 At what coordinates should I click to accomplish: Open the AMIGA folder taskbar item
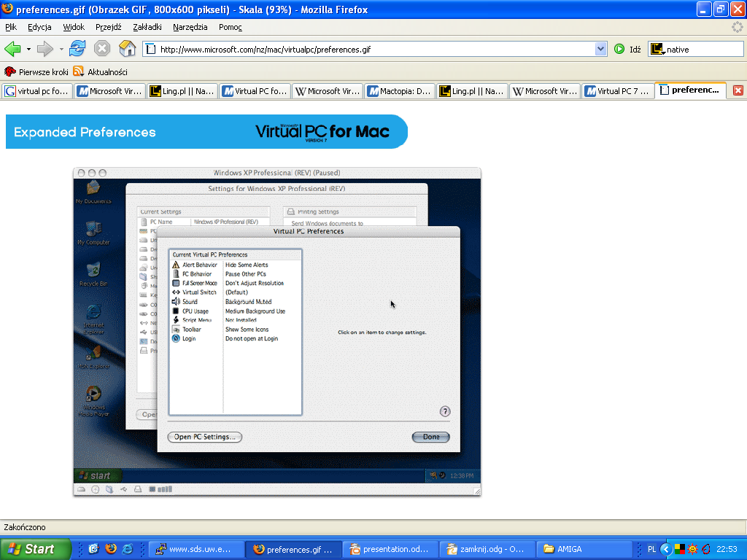pyautogui.click(x=585, y=549)
